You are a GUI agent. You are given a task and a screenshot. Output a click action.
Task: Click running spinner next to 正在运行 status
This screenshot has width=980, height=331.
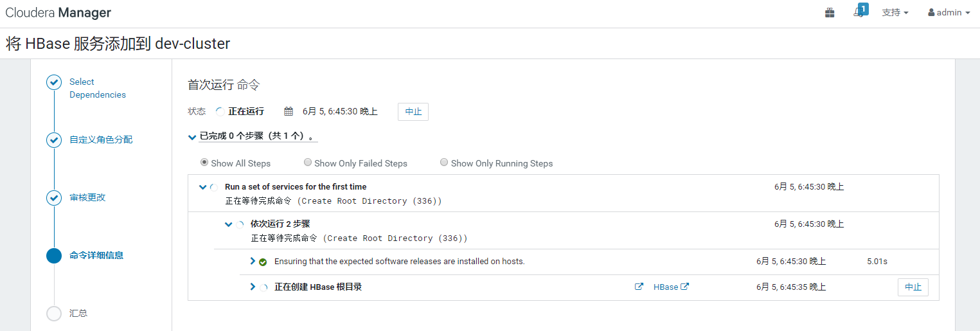pos(220,111)
